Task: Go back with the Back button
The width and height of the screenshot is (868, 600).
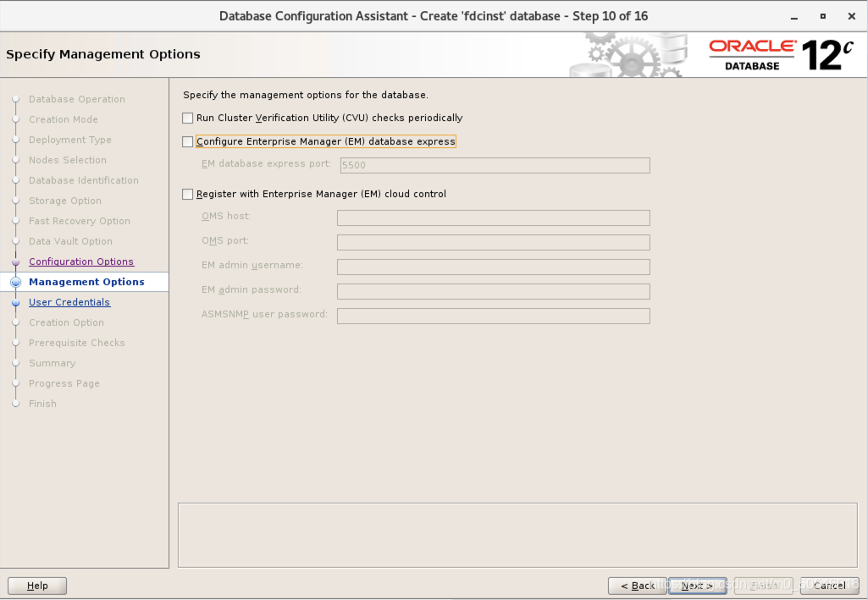Action: [637, 586]
